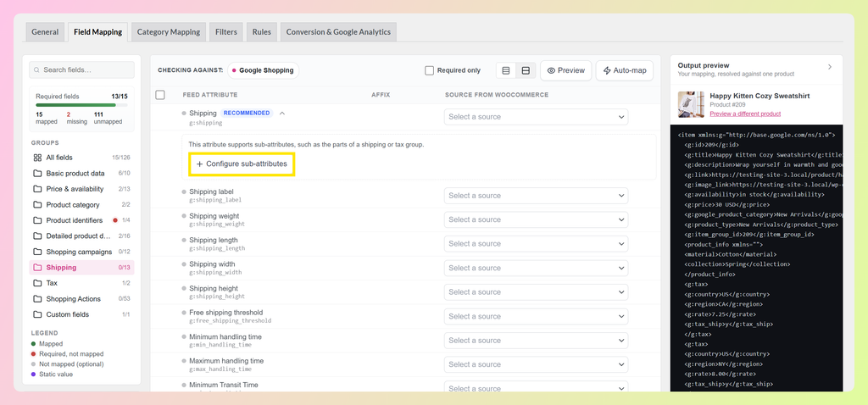
Task: Click the g:free_shipping_threshold attribute code
Action: 231,321
